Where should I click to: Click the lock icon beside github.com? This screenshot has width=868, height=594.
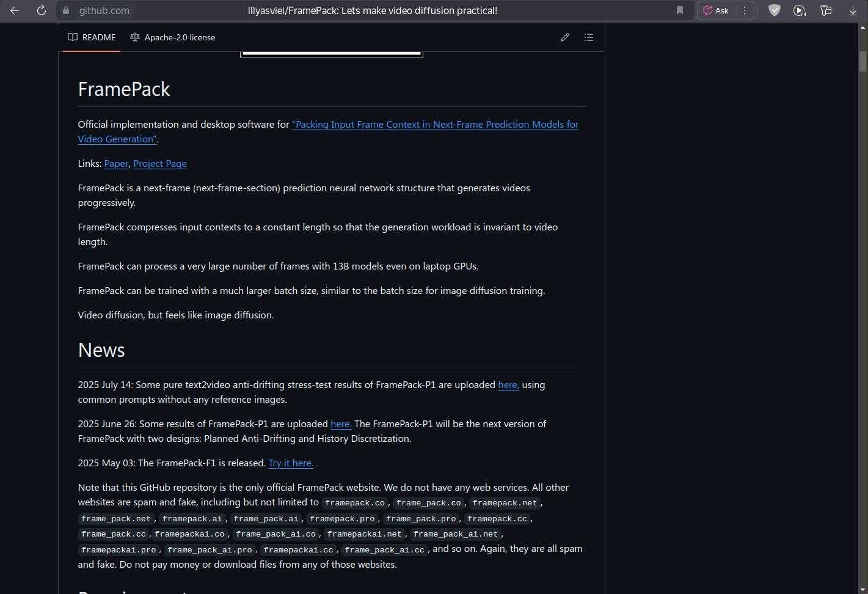(67, 10)
